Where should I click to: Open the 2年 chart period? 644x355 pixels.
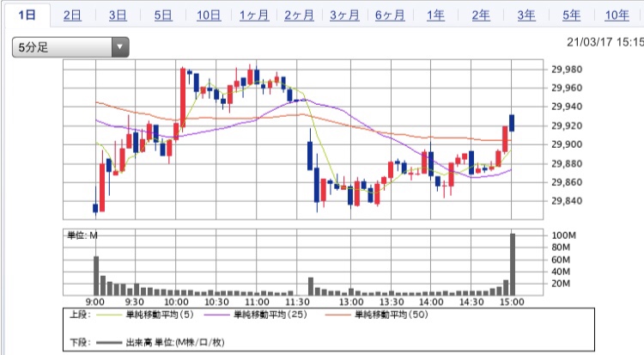click(481, 15)
